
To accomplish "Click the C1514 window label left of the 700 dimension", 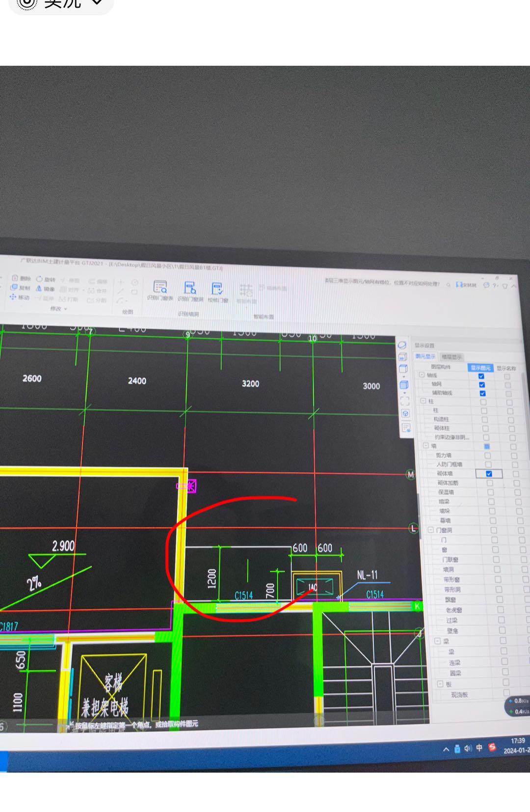I will 243,595.
